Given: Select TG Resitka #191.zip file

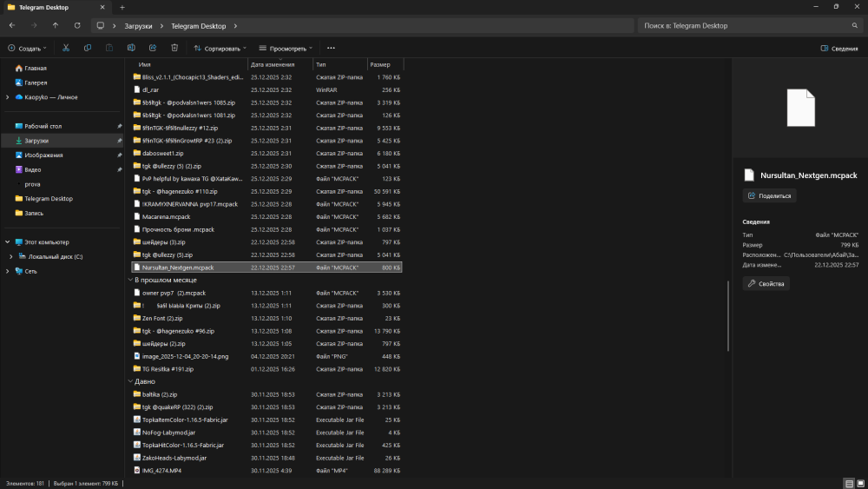Looking at the screenshot, I should pos(266,369).
